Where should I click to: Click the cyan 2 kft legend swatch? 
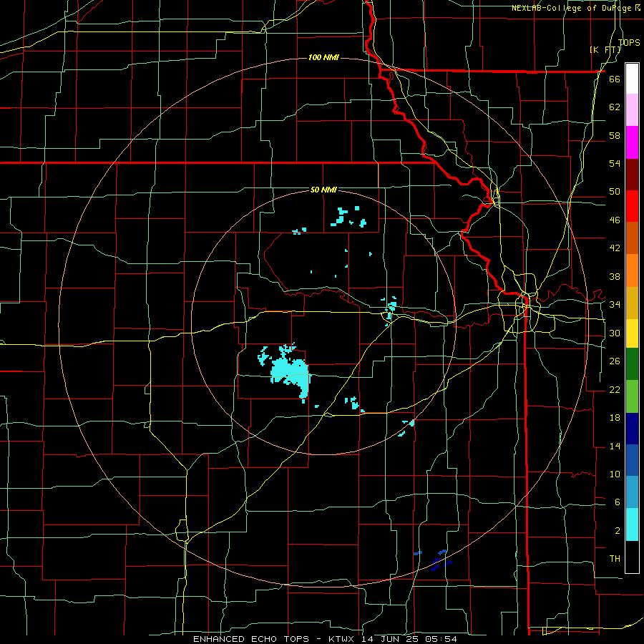(632, 525)
